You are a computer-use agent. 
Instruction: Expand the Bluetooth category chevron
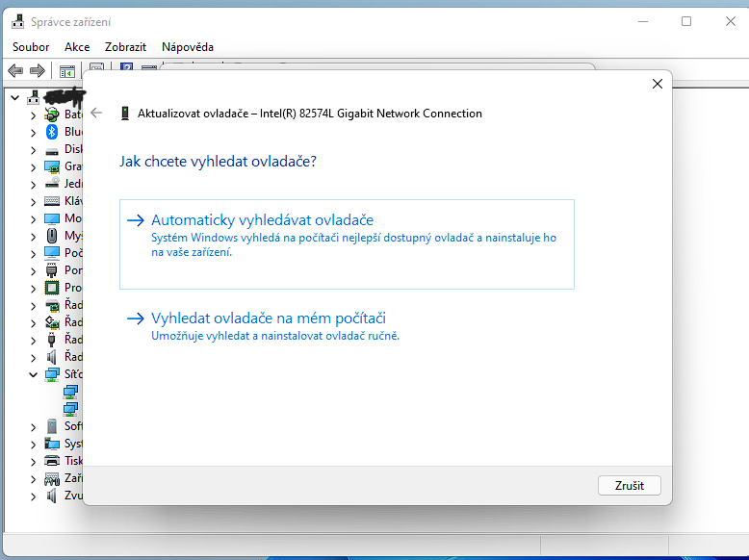[x=33, y=132]
